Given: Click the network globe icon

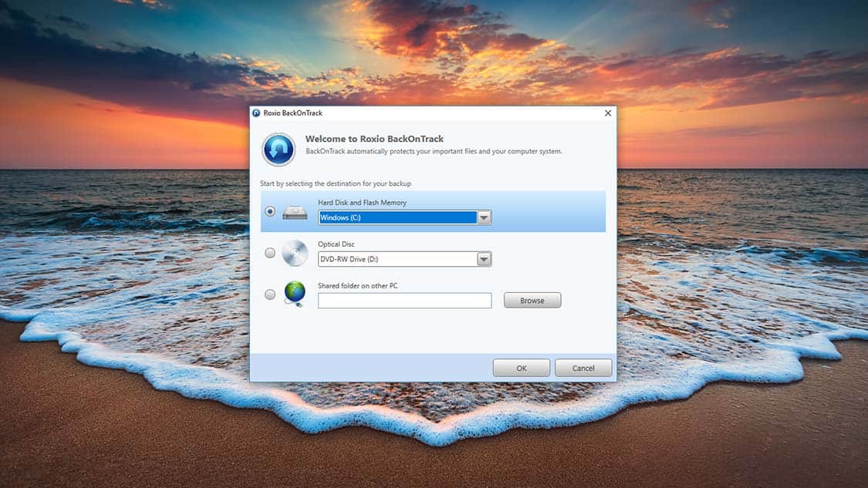Looking at the screenshot, I should tap(295, 293).
